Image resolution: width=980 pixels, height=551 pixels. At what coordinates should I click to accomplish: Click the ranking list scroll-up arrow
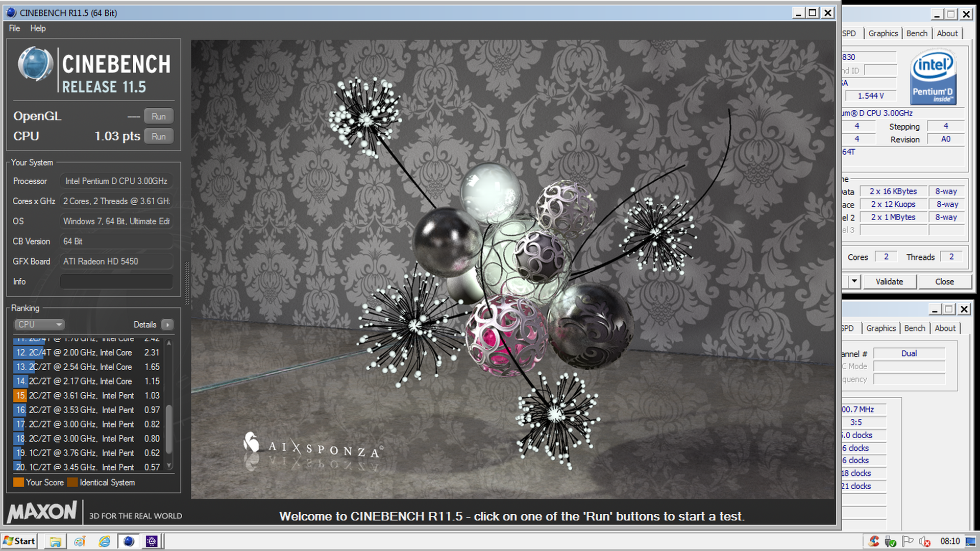[x=169, y=343]
